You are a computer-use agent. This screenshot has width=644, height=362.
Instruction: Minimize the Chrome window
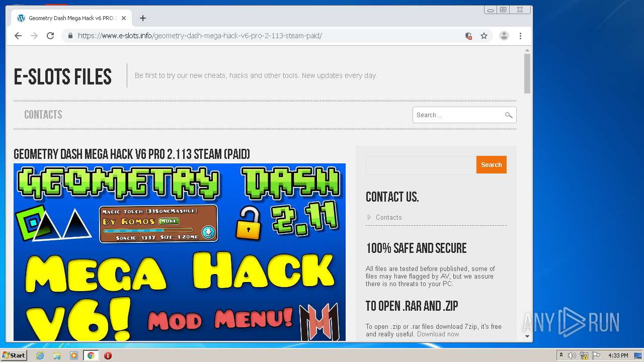click(491, 10)
